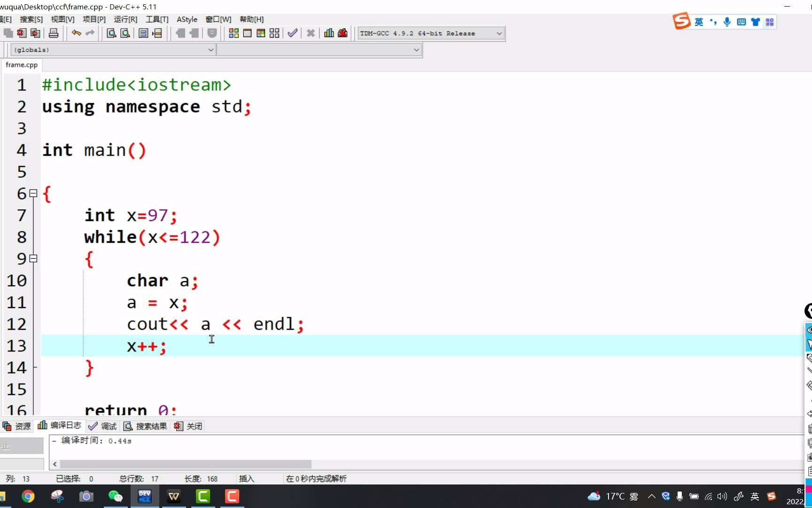Open the Sogou toolbox grid icon
Screen dimensions: 812x508
point(769,22)
